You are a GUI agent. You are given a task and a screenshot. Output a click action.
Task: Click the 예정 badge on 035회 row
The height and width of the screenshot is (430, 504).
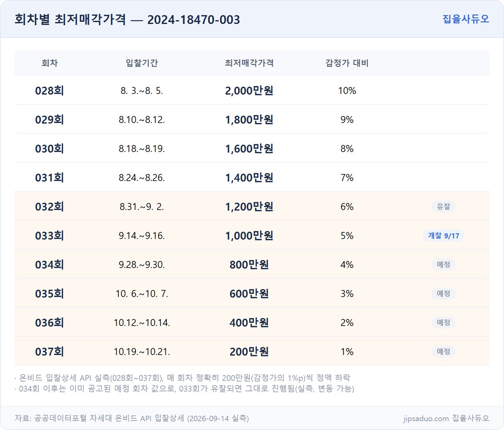pyautogui.click(x=444, y=293)
